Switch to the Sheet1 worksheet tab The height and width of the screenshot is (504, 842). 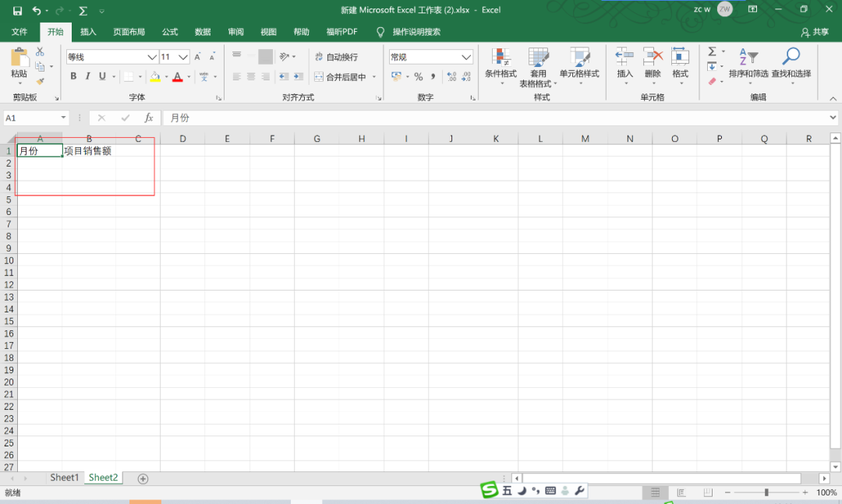click(x=64, y=478)
